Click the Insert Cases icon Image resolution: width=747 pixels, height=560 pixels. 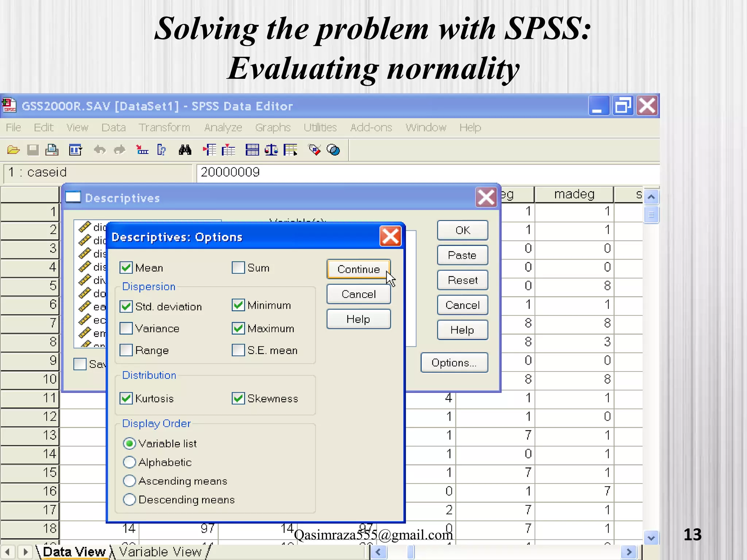209,150
